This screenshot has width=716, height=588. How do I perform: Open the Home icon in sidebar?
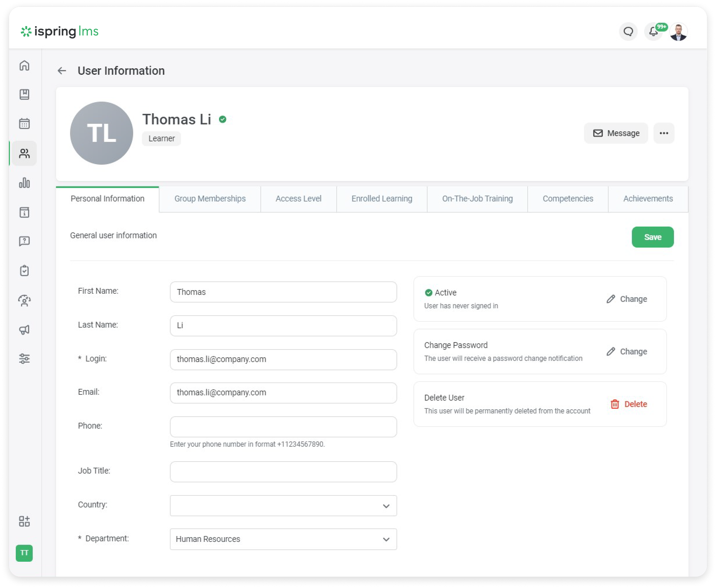click(25, 65)
